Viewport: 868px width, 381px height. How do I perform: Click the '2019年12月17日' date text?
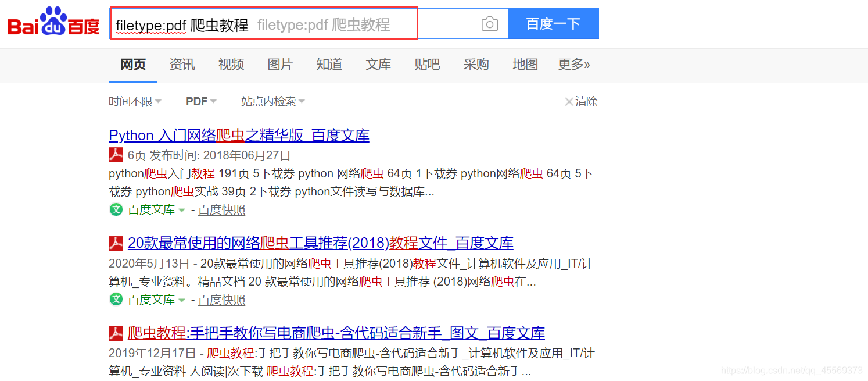(152, 354)
